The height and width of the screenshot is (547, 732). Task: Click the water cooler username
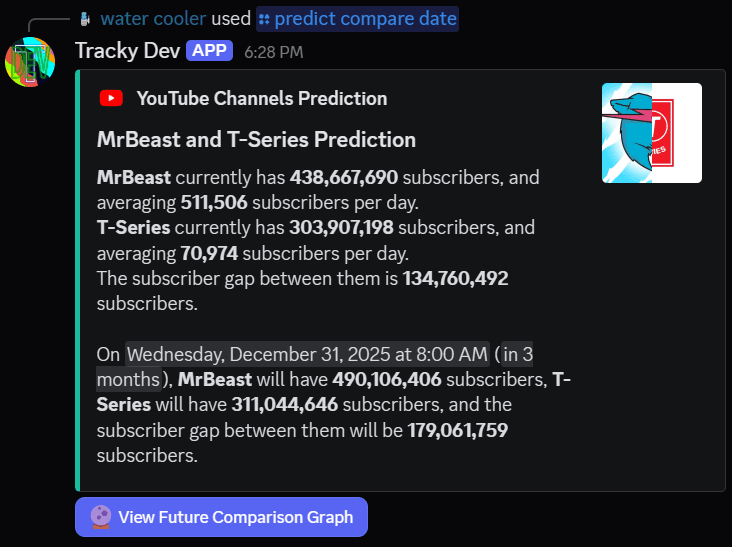coord(153,19)
